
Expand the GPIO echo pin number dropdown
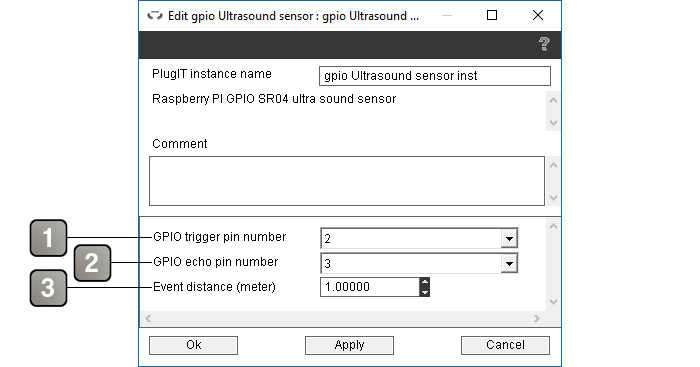pyautogui.click(x=509, y=263)
